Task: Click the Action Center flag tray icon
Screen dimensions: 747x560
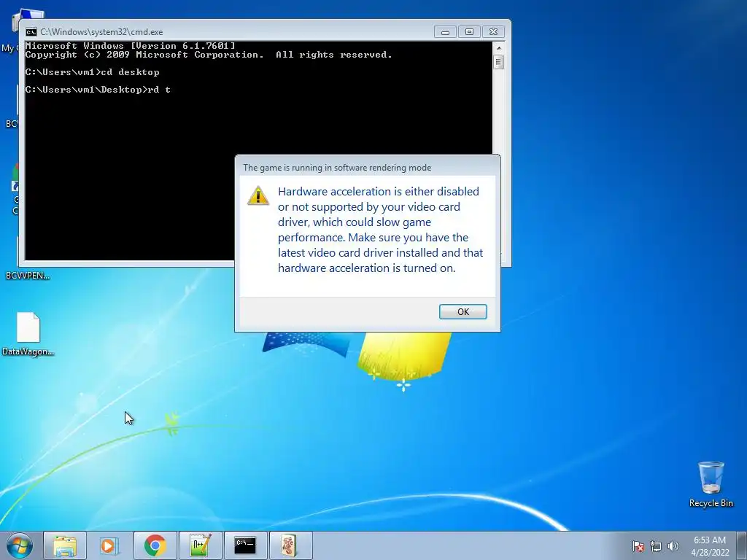Action: (x=638, y=546)
